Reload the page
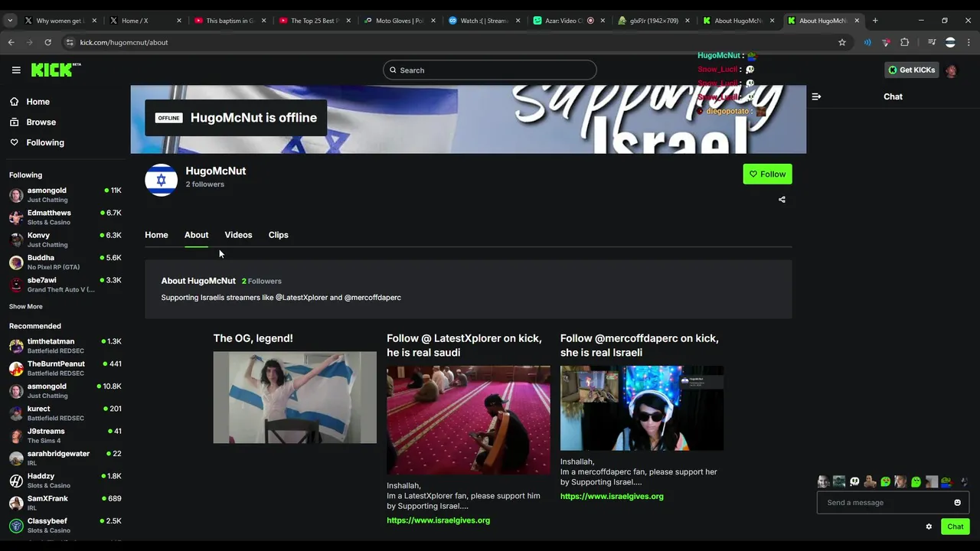Viewport: 980px width, 551px height. point(47,42)
